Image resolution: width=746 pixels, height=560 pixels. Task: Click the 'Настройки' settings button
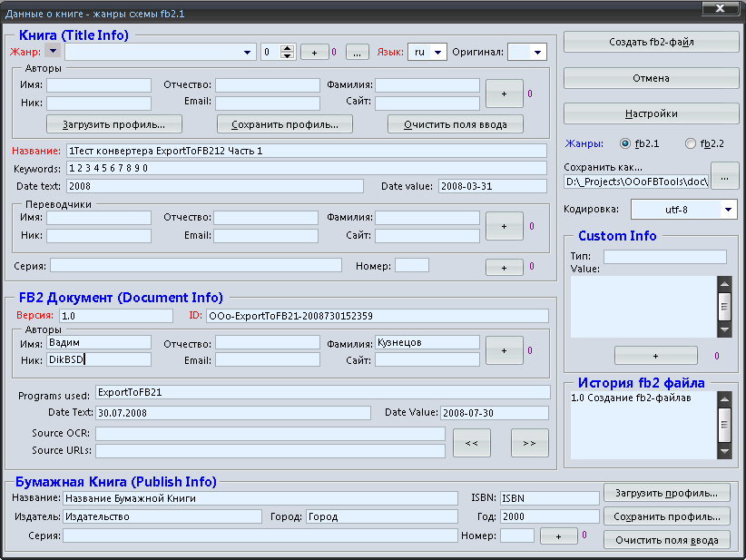pyautogui.click(x=651, y=113)
